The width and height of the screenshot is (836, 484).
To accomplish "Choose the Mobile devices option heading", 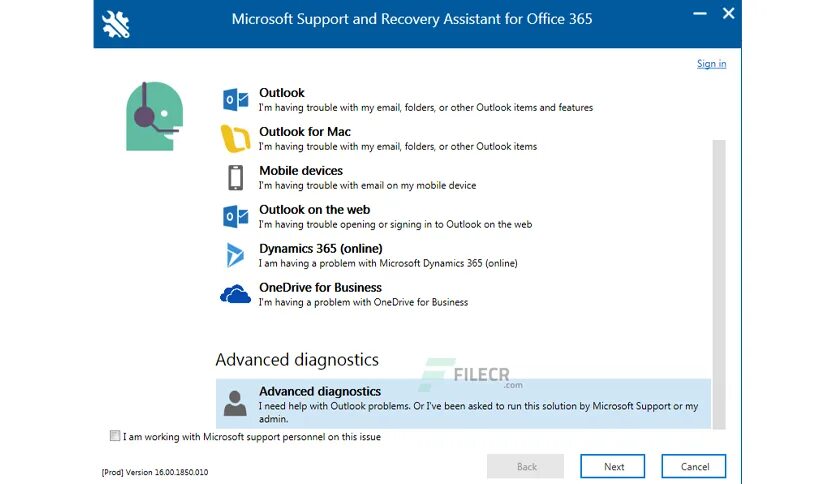I will (301, 171).
